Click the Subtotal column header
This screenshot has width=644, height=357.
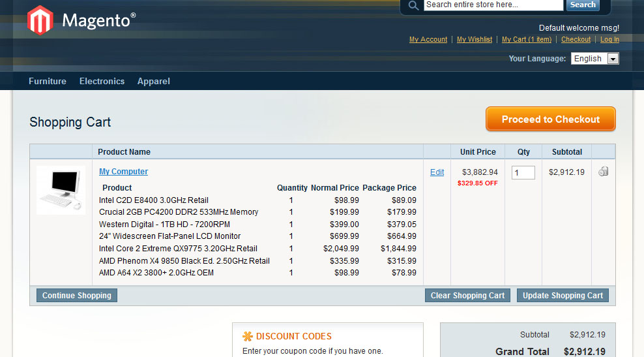pos(567,152)
